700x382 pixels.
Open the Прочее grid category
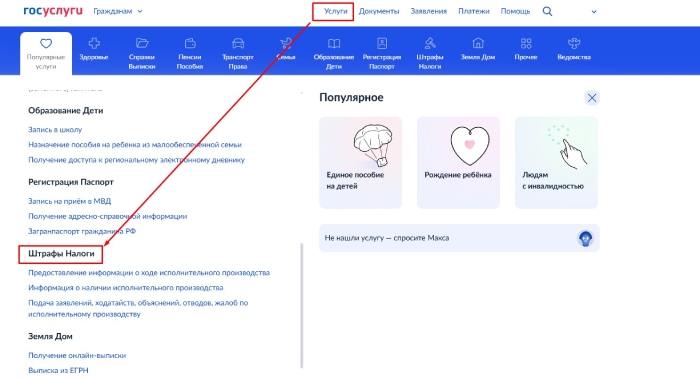pyautogui.click(x=526, y=49)
